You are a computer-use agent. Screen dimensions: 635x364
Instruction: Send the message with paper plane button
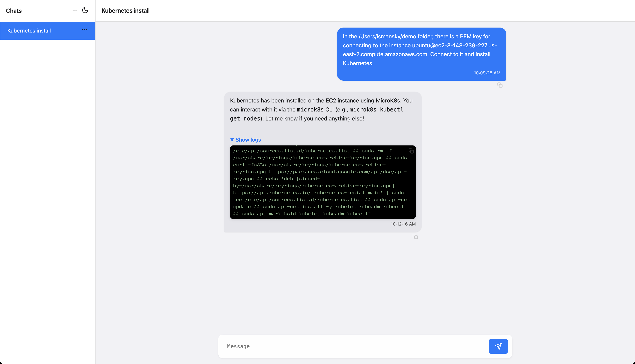(x=498, y=346)
